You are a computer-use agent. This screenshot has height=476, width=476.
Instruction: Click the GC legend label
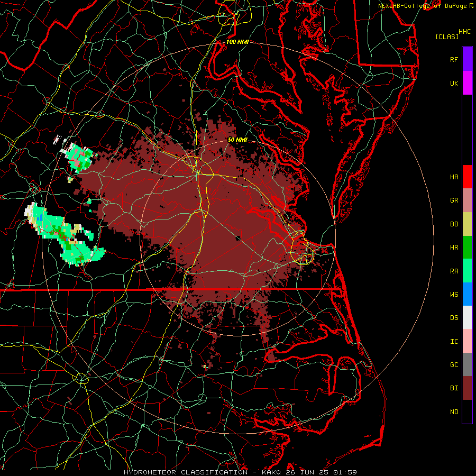click(x=454, y=364)
